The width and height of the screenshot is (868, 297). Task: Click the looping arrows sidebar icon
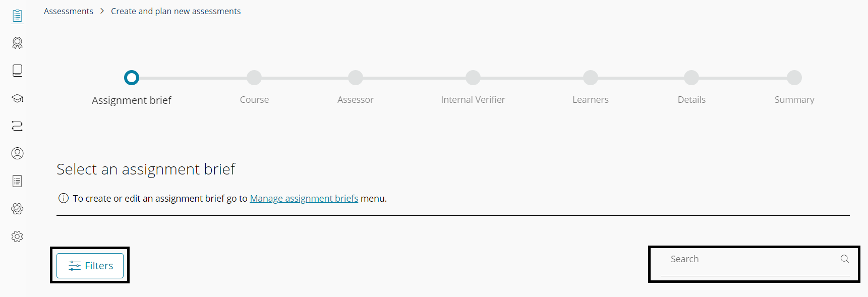point(17,126)
